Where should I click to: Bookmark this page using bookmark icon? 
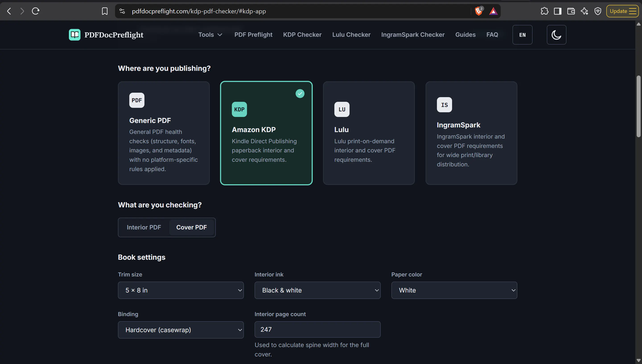click(105, 11)
